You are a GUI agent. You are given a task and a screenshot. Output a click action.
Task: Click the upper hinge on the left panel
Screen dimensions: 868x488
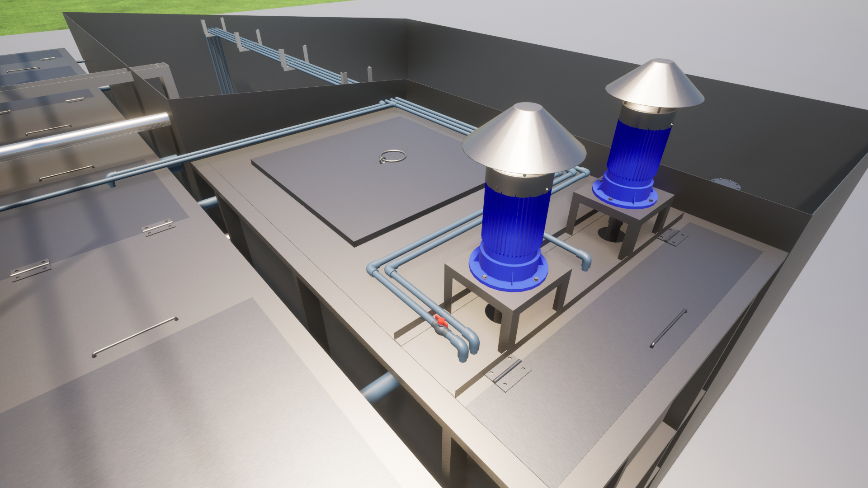pos(158,227)
